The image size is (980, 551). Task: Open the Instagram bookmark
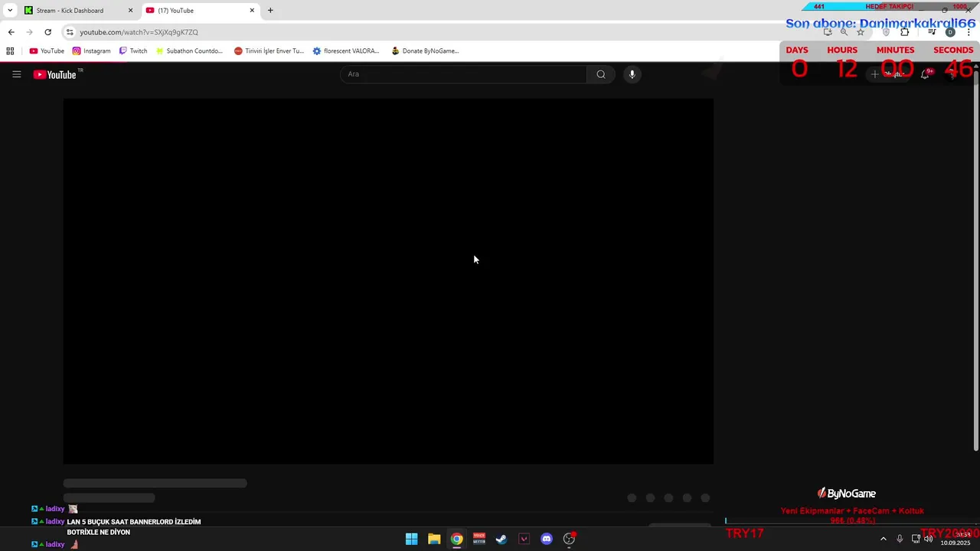pyautogui.click(x=91, y=51)
